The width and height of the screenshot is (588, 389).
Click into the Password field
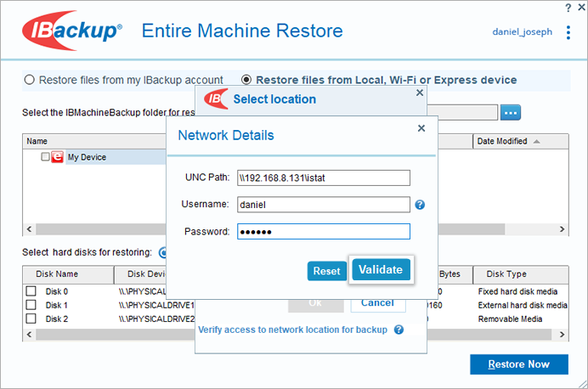coord(324,232)
